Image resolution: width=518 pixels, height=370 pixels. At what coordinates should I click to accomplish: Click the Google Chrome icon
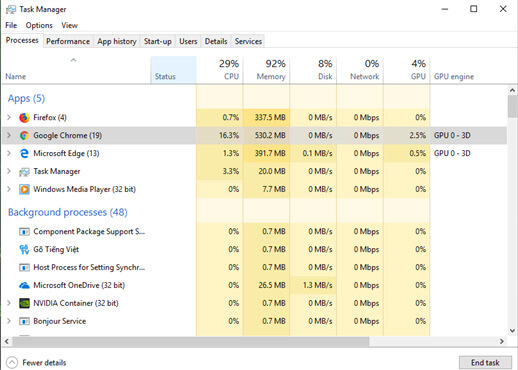[x=24, y=135]
